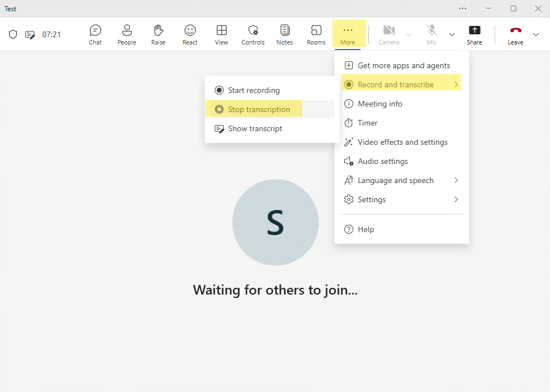Open meeting Notes
550x392 pixels.
(x=285, y=34)
